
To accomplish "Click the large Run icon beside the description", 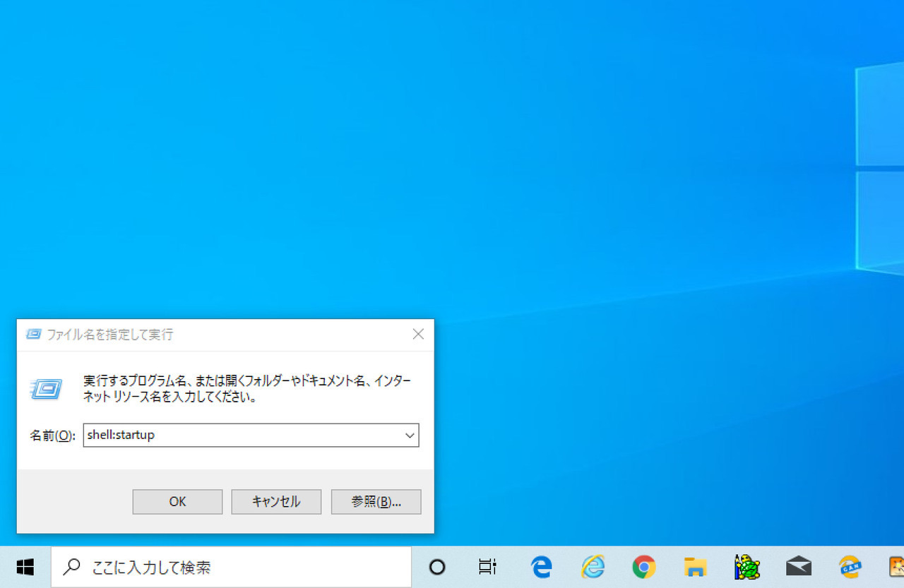I will [x=47, y=388].
